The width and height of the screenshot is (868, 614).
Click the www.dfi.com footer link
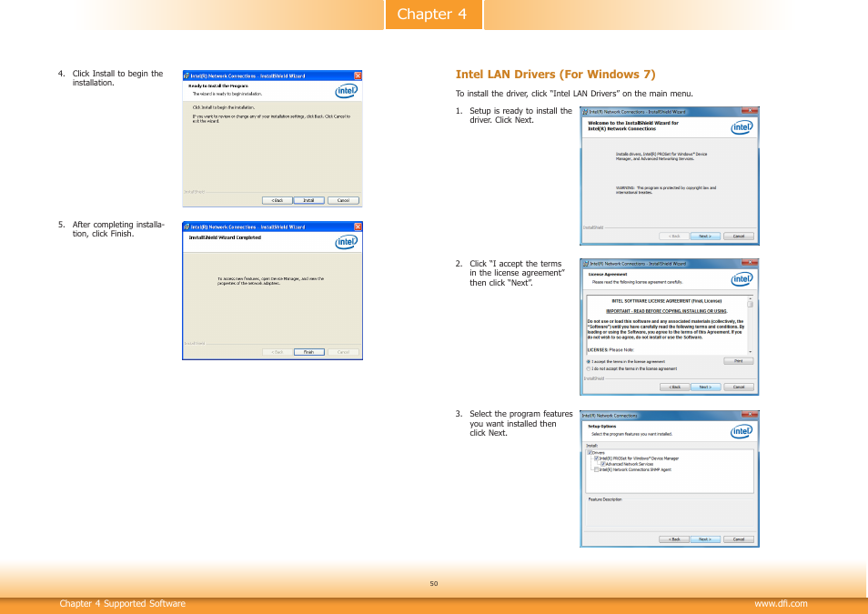pyautogui.click(x=781, y=603)
